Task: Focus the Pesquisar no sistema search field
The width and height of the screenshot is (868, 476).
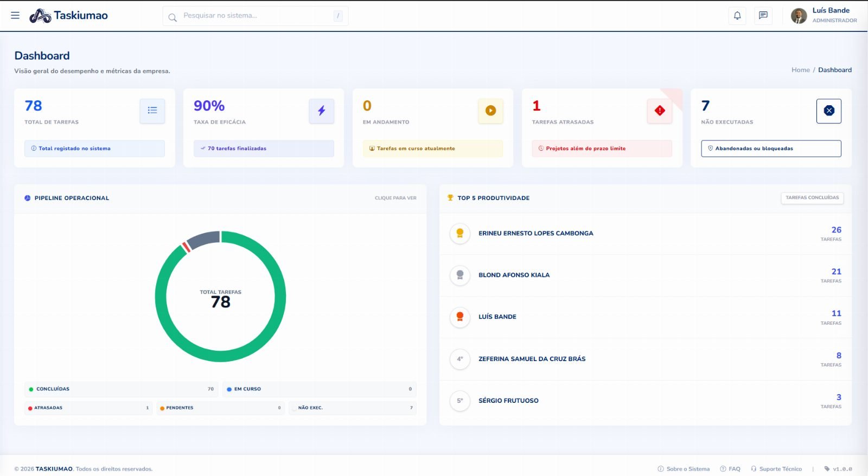Action: (256, 16)
